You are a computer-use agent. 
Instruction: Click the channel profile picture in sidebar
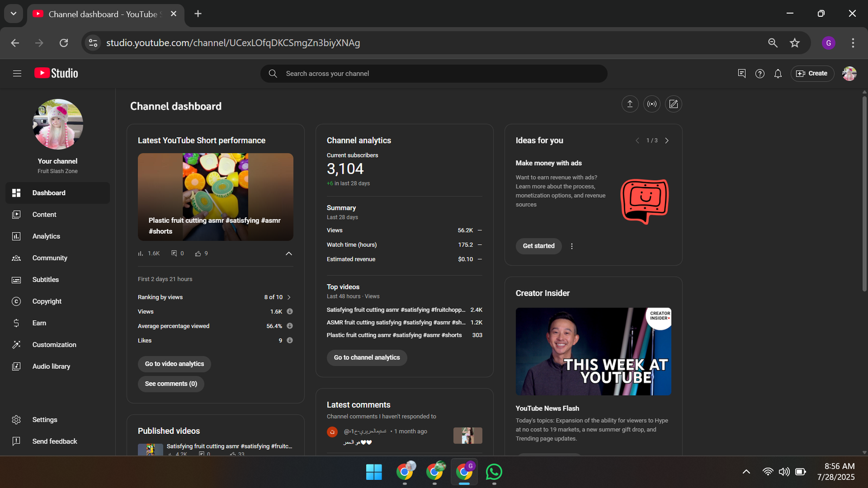58,124
